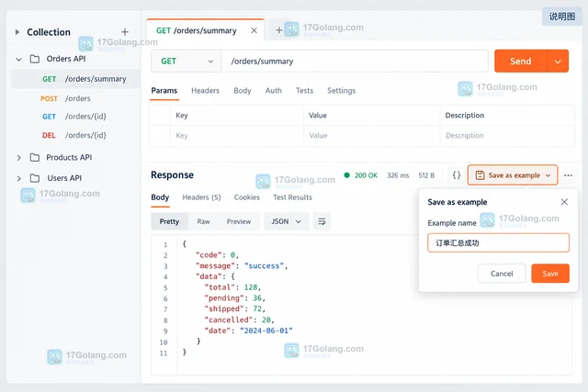Viewport: 588px width, 392px height.
Task: Click the Example name input field
Action: 498,243
